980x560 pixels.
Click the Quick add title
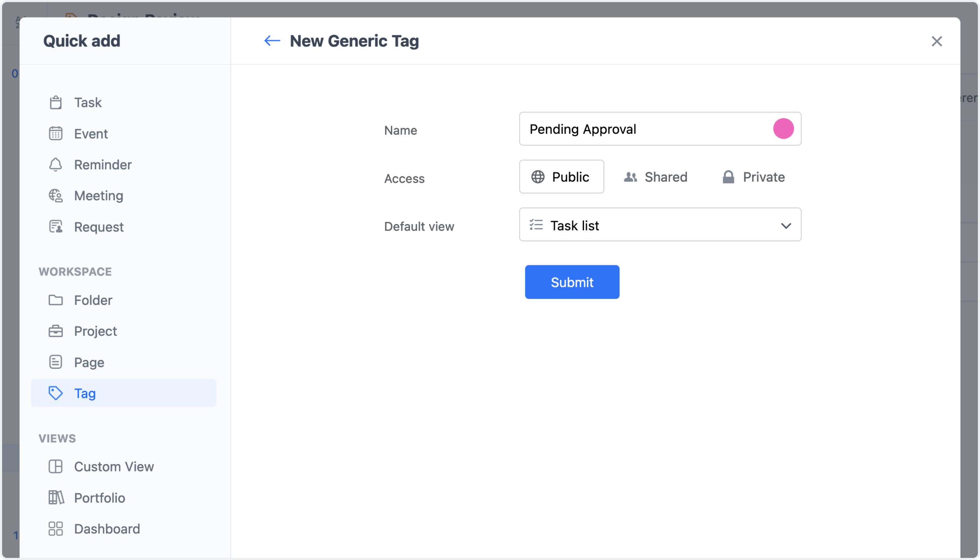(x=82, y=41)
